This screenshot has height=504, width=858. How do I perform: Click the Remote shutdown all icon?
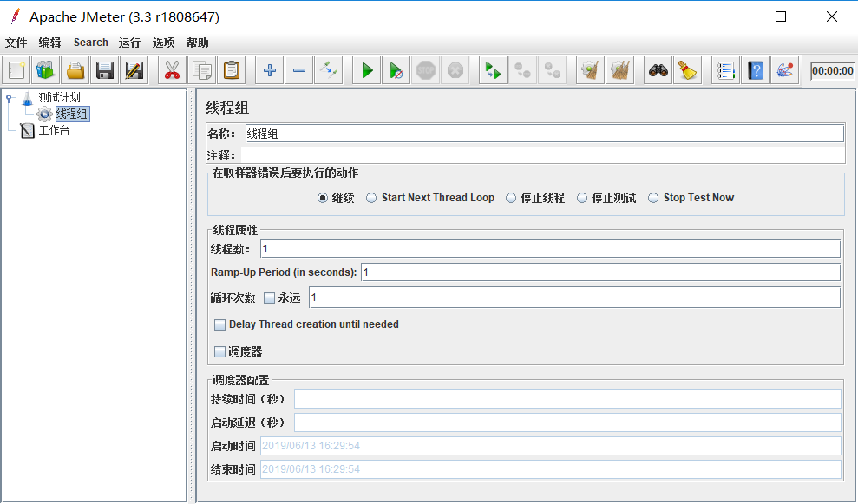pos(552,70)
